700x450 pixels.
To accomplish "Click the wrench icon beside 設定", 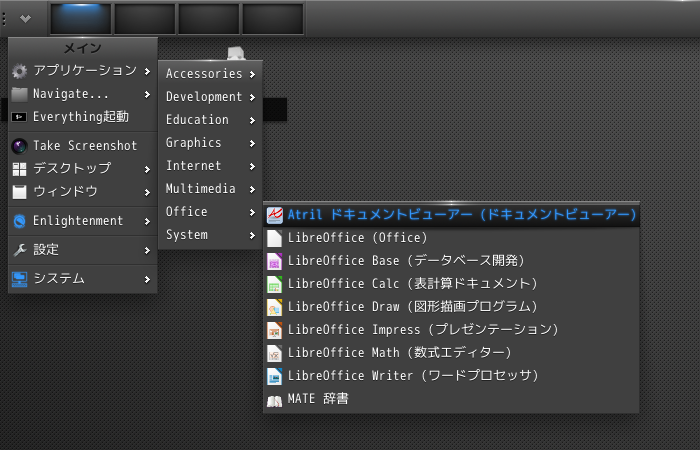I will (x=19, y=250).
